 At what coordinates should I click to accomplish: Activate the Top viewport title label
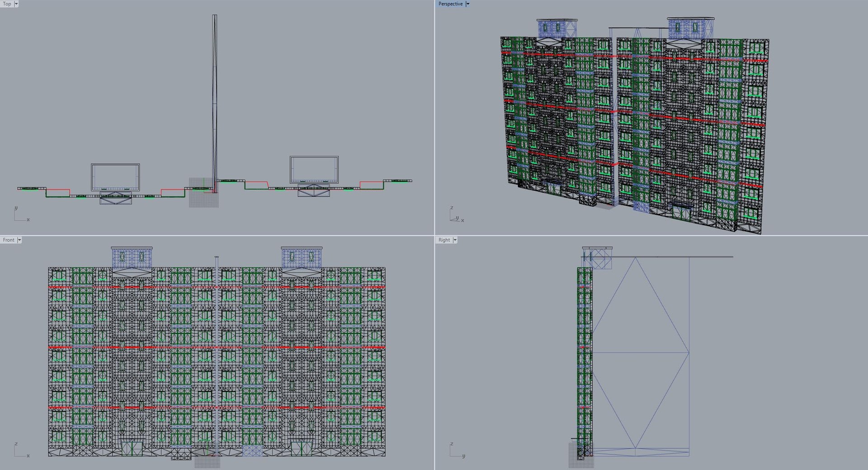pyautogui.click(x=7, y=4)
